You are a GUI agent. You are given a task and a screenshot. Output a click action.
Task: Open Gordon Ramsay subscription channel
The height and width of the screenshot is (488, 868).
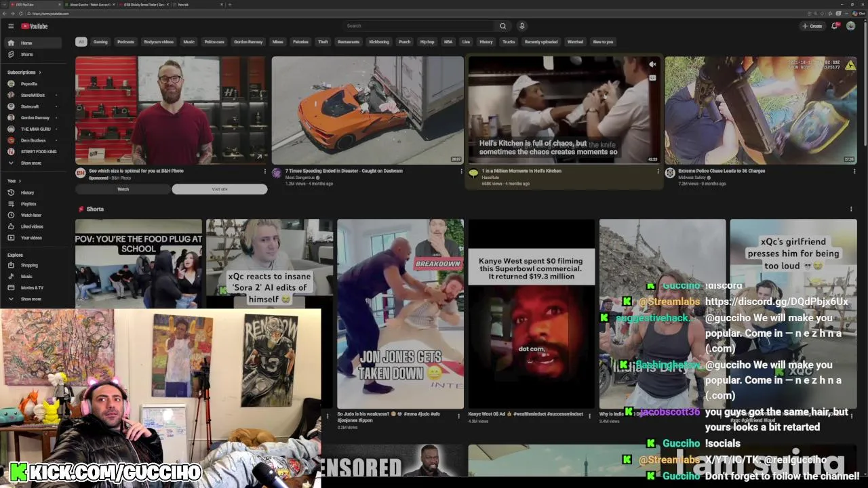[x=33, y=118]
